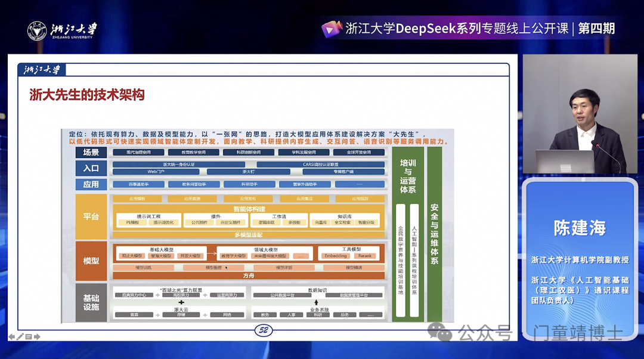Click the 场景 layer label
The width and height of the screenshot is (644, 359).
point(91,153)
